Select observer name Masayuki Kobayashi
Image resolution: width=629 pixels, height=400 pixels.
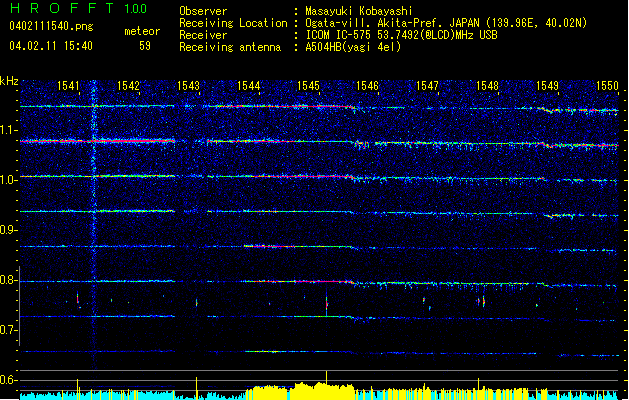[359, 11]
